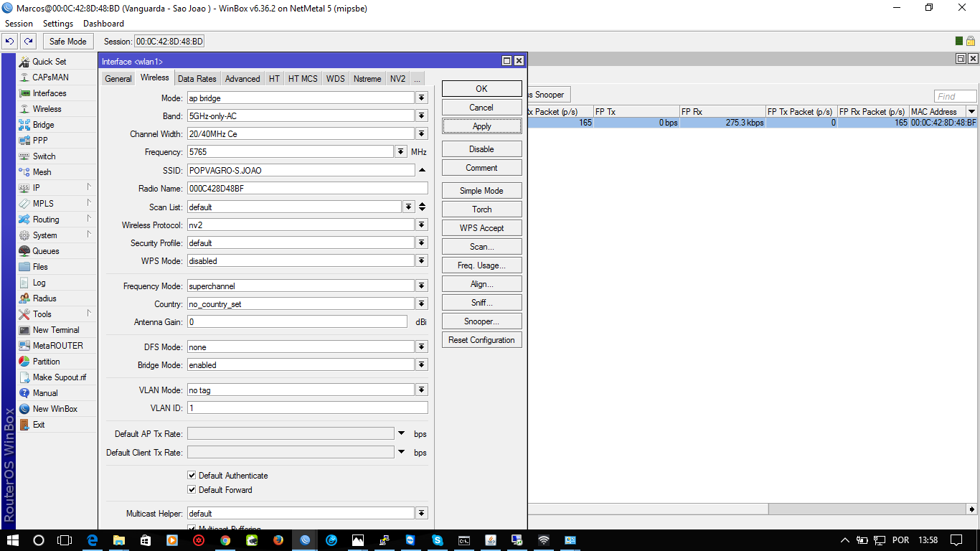Open Quick Set in the sidebar
Screen dimensions: 980x551
click(49, 62)
